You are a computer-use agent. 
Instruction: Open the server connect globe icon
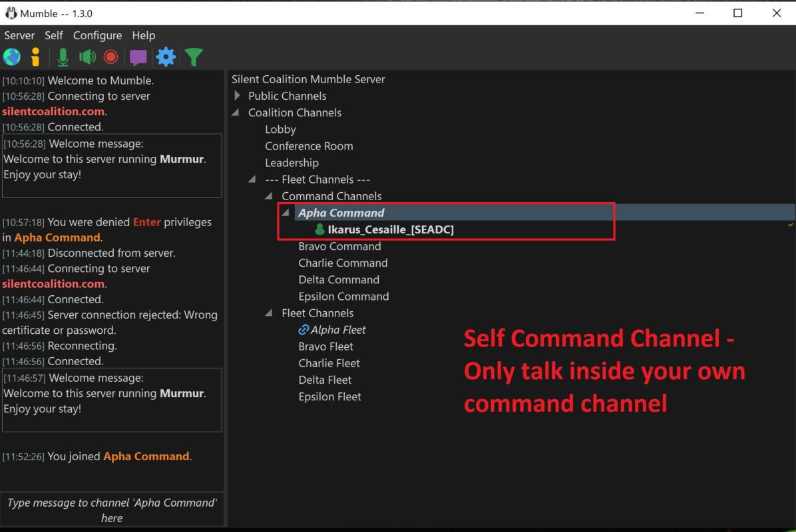pos(12,57)
